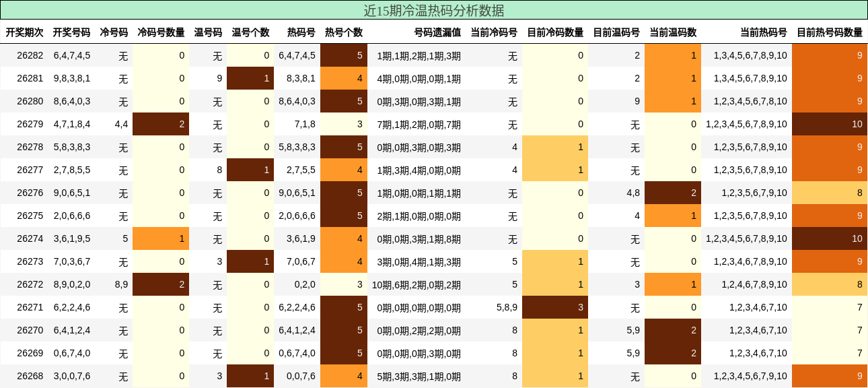Viewport: 868px width, 388px height.
Task: Select hot numbers 0,2,0 in row 26272
Action: click(305, 284)
